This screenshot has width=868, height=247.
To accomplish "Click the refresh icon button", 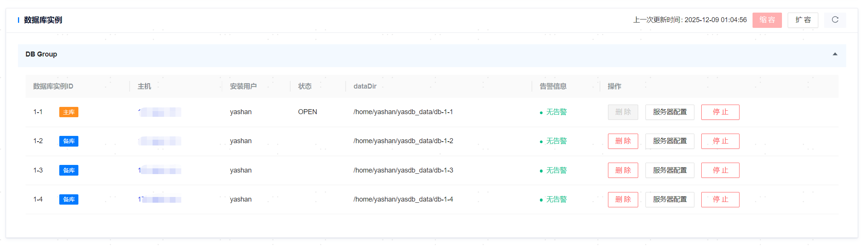I will pos(835,20).
